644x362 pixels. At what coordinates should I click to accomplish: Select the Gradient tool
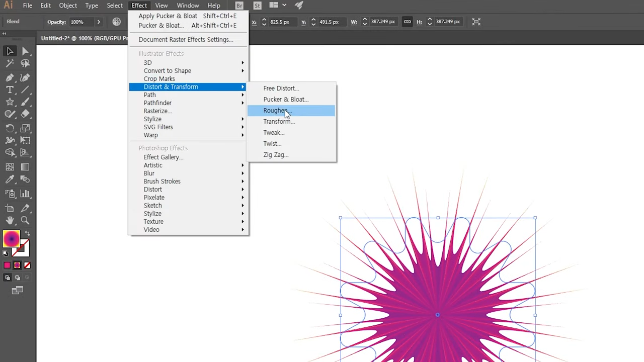click(26, 167)
